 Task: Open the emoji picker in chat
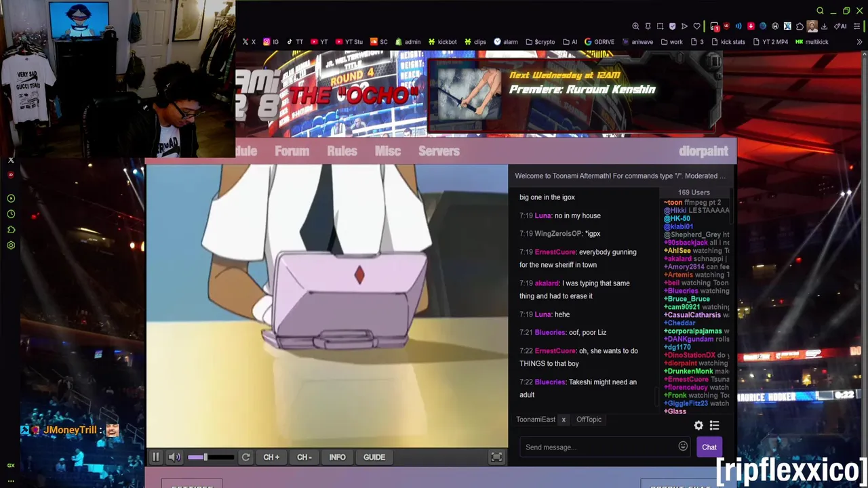click(x=683, y=447)
